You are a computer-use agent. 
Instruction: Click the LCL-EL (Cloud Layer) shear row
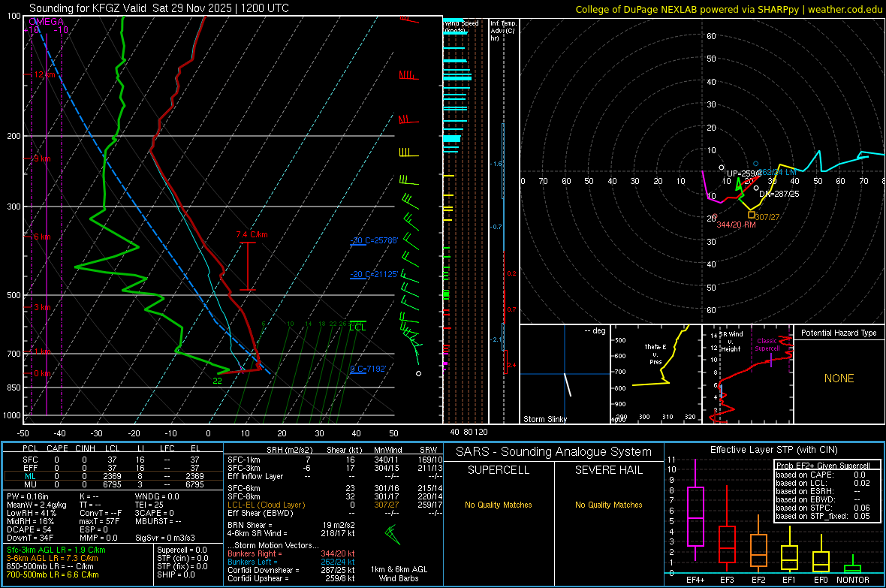pyautogui.click(x=334, y=505)
